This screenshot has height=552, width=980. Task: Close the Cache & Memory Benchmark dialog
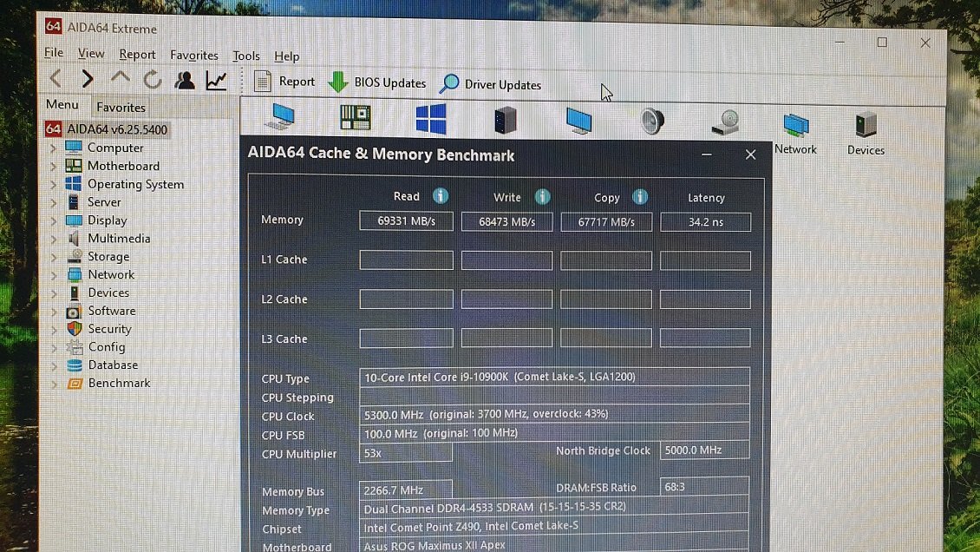click(x=751, y=154)
